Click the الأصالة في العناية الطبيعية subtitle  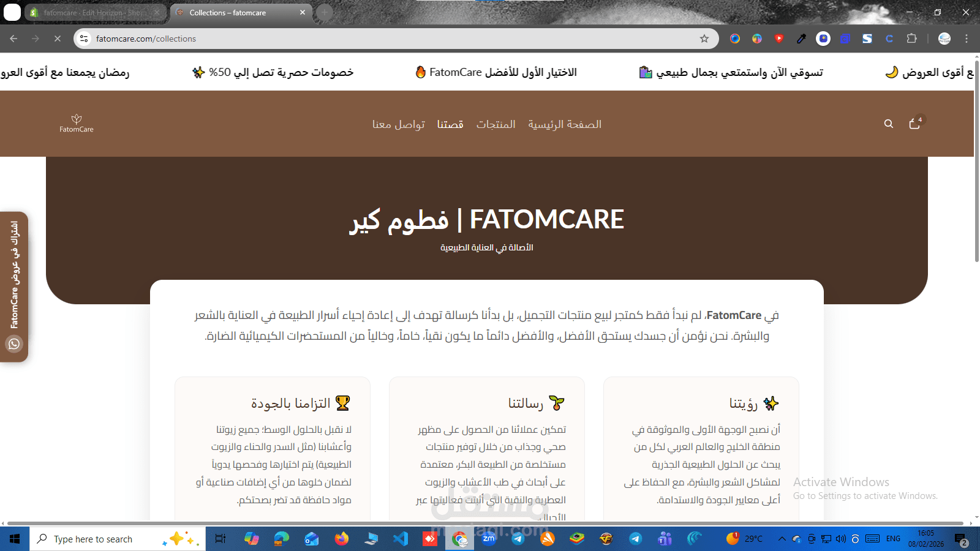click(487, 248)
